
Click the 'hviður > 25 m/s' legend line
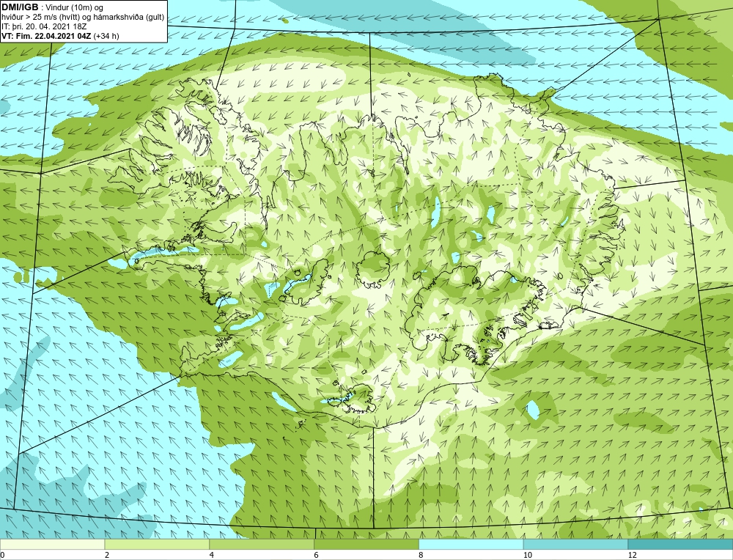pyautogui.click(x=83, y=18)
